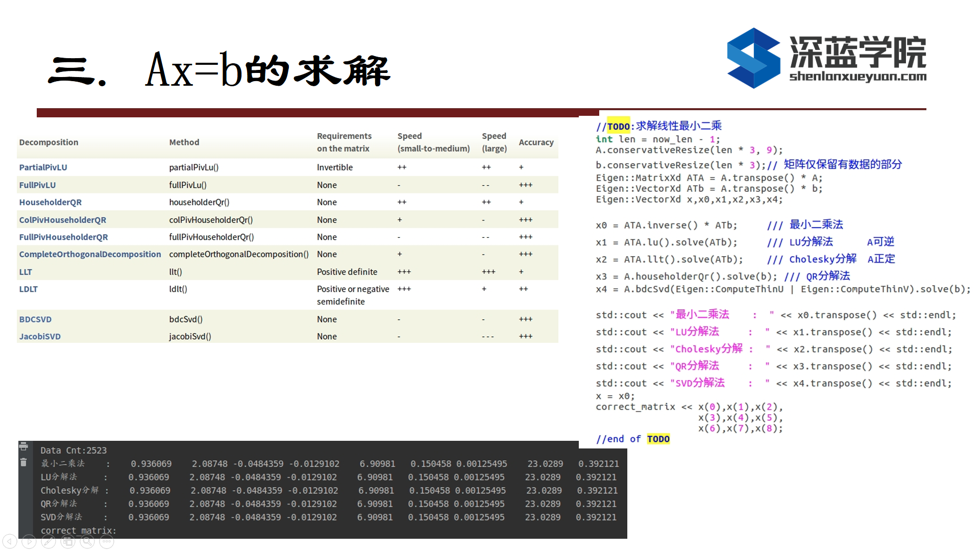Viewport: 980px width, 551px height.
Task: Open the PartialPivLU decomposition link
Action: point(43,167)
